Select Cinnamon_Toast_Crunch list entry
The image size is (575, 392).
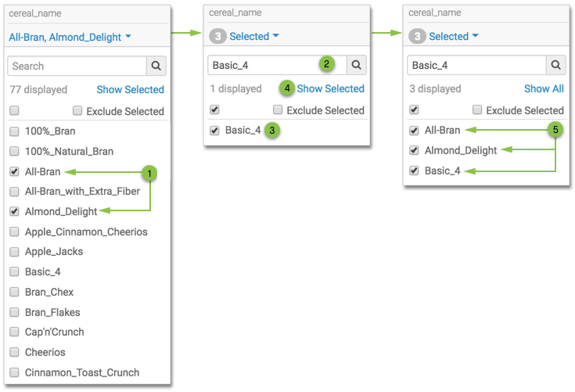81,372
